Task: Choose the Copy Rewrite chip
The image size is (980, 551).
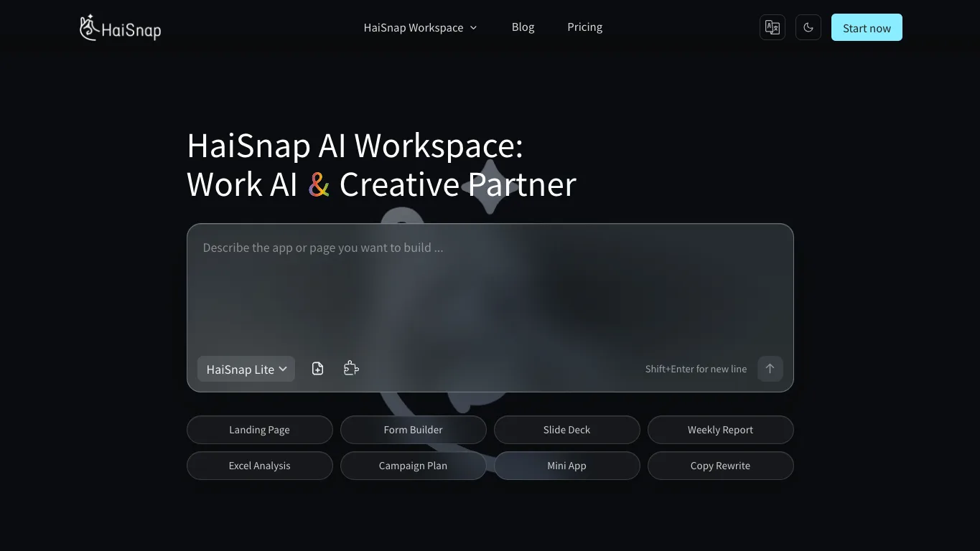Action: pos(721,466)
